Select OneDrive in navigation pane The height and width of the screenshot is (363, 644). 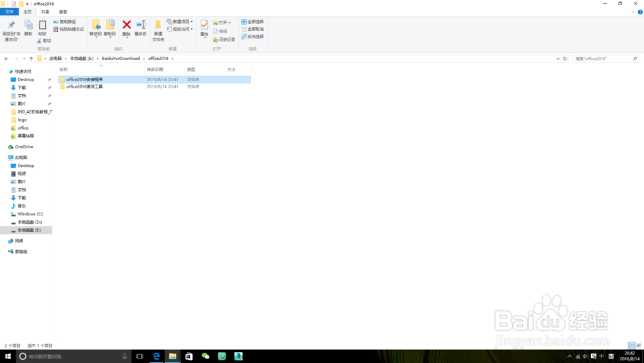coord(24,147)
